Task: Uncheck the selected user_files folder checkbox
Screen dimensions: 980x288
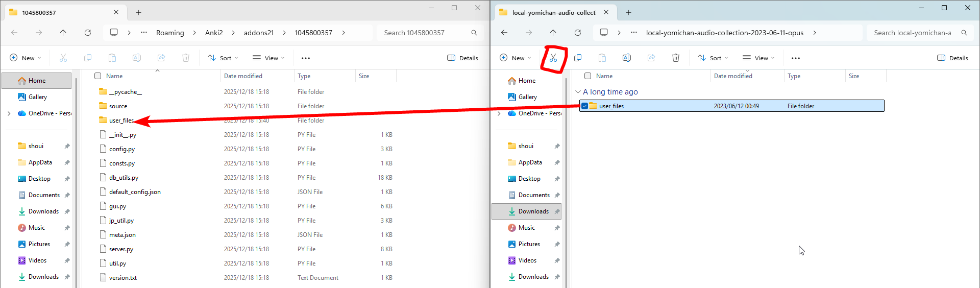Action: 585,106
